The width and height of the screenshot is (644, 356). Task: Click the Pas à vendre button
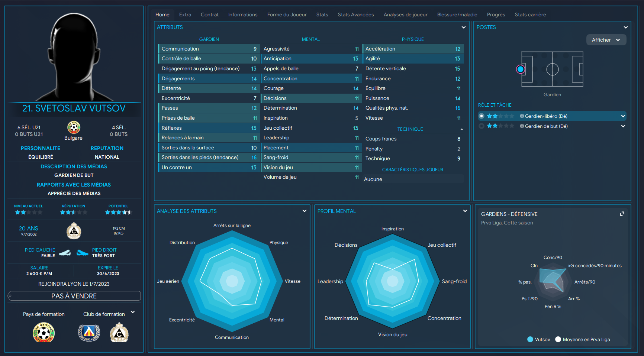74,296
